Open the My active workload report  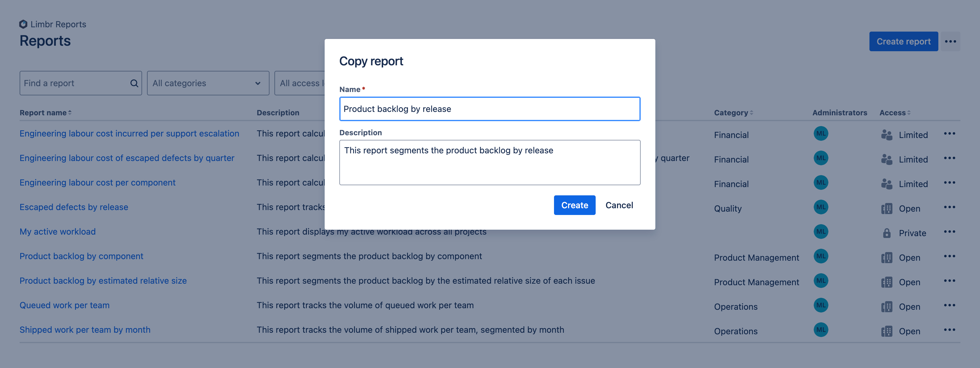tap(58, 232)
